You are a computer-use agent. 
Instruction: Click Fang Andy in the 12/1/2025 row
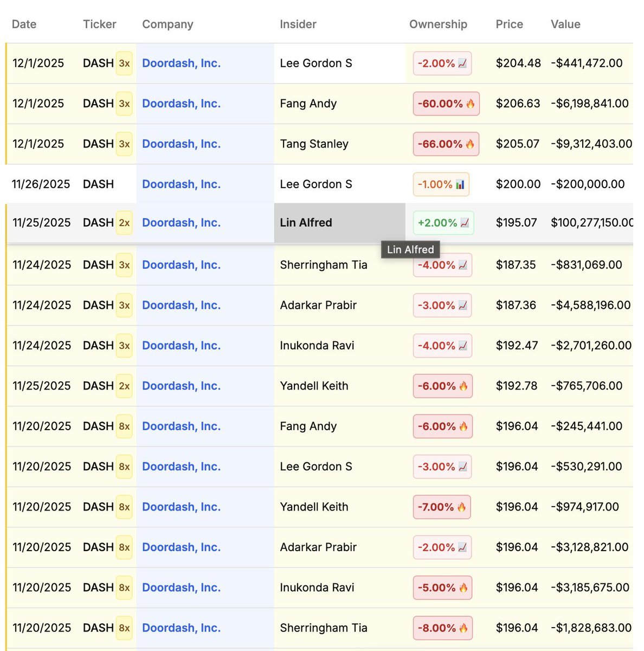(x=308, y=104)
